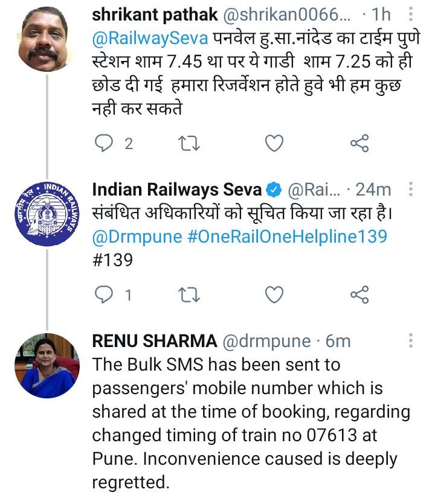Reply to Indian Railways Seva tweet
The image size is (435, 504).
[104, 295]
